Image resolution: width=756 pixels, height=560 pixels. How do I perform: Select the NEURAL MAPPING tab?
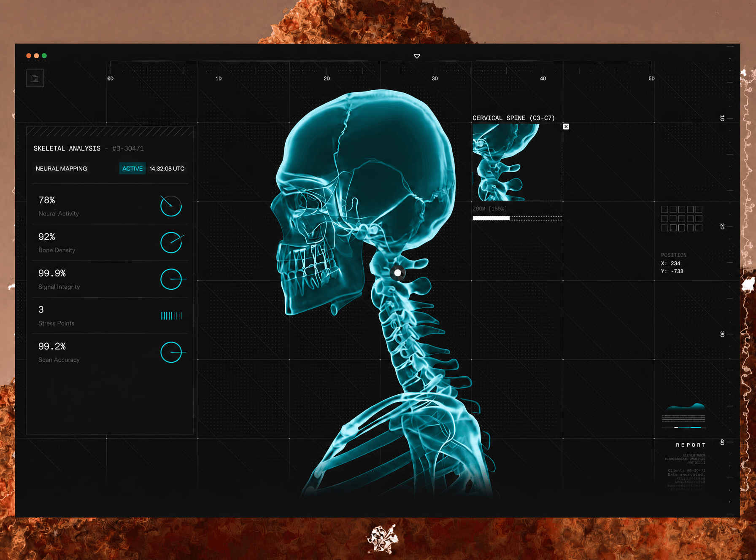point(61,169)
